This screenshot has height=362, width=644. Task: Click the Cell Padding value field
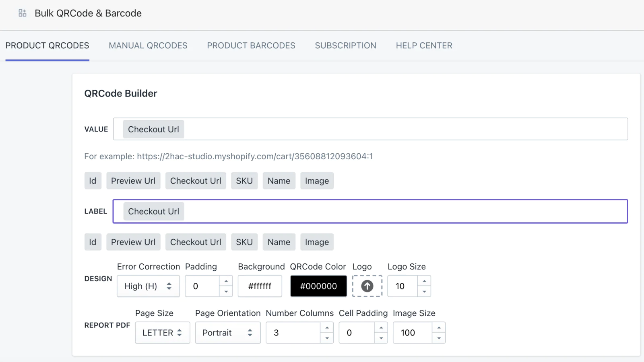[357, 333]
